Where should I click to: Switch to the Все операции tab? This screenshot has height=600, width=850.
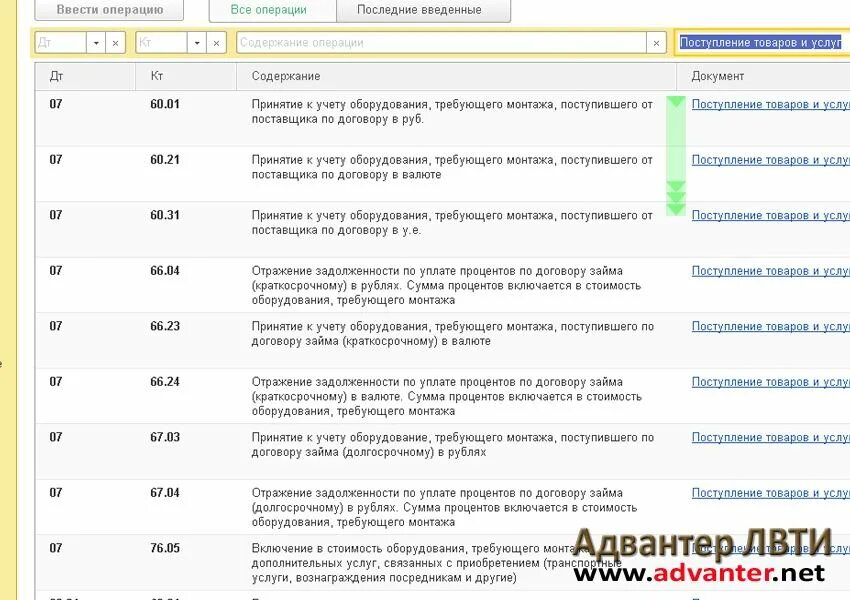[271, 9]
